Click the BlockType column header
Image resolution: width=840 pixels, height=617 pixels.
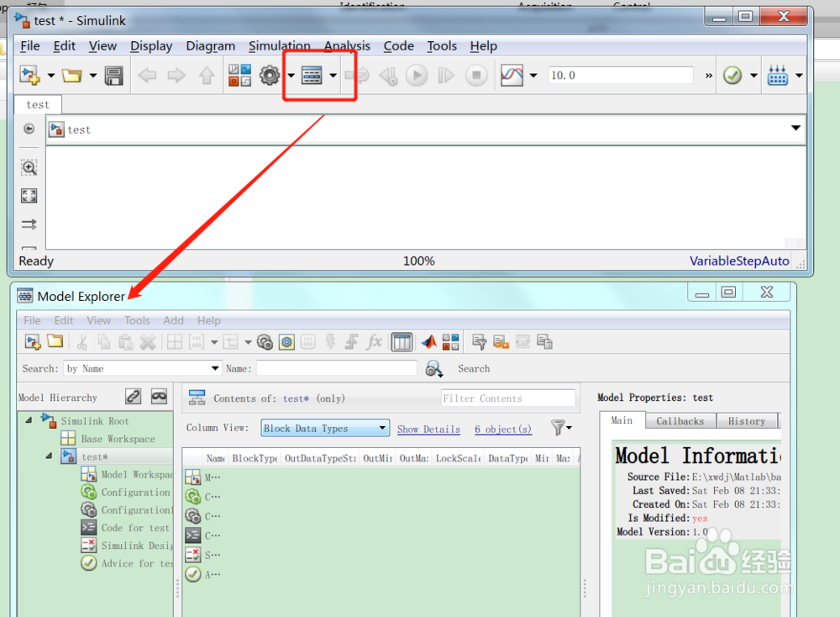click(x=255, y=458)
